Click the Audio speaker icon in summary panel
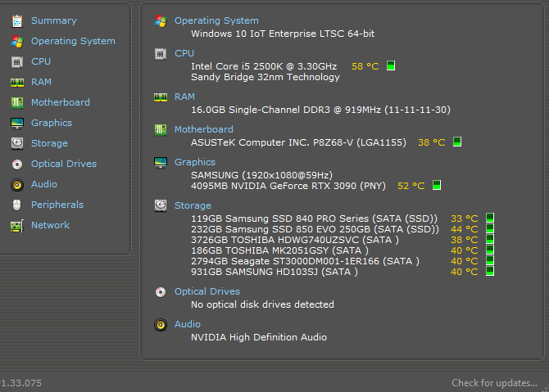Screen dimensions: 549x392 pyautogui.click(x=161, y=325)
